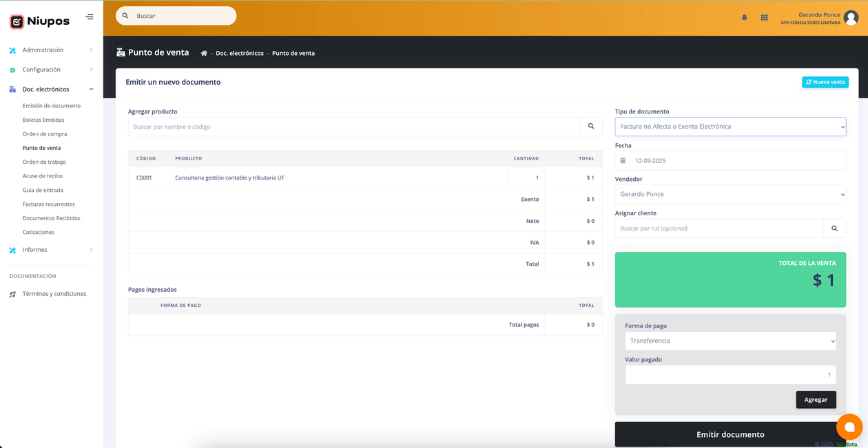Screen dimensions: 868x448
Task: Click the Agregar payment button
Action: tap(816, 400)
